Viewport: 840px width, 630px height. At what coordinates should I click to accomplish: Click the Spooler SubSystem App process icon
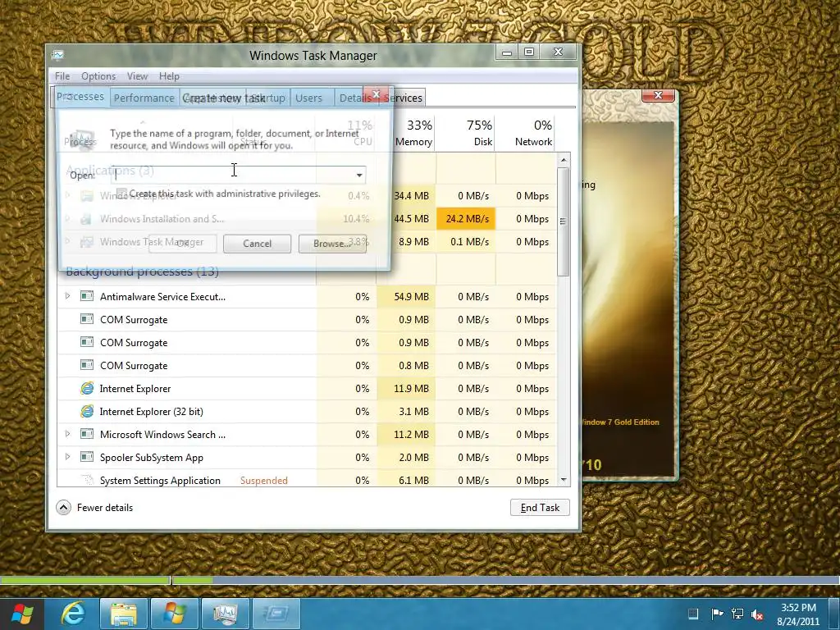87,457
